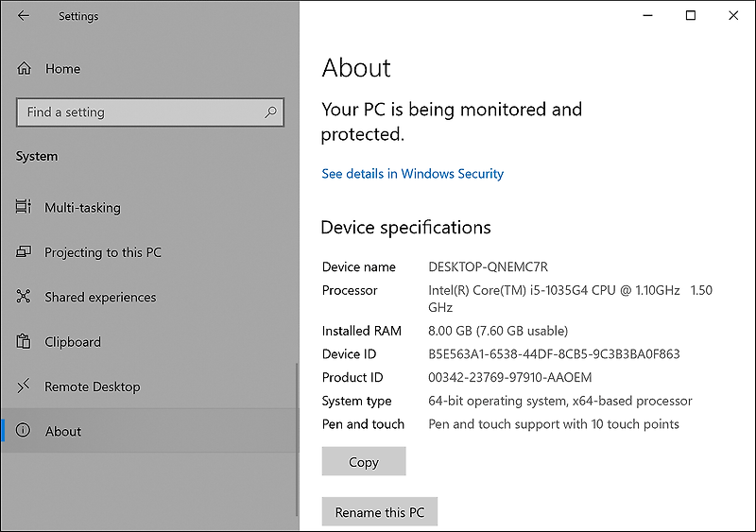Click the back arrow icon
The image size is (756, 532).
point(24,16)
